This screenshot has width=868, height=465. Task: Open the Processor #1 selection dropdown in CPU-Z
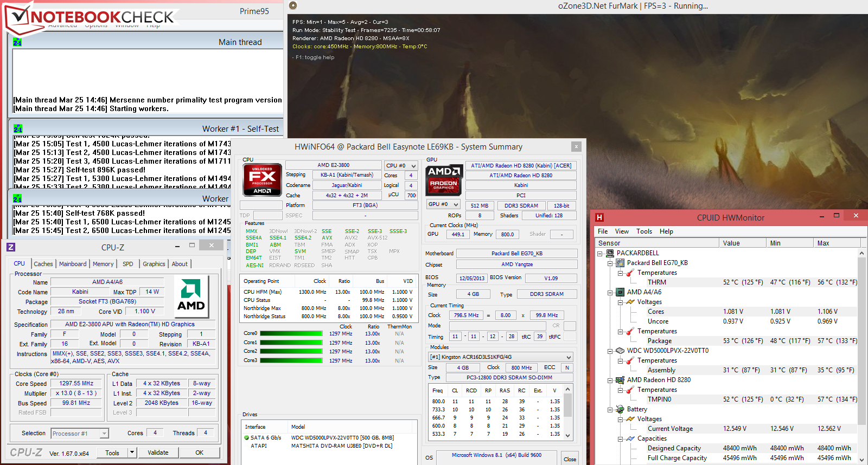80,434
